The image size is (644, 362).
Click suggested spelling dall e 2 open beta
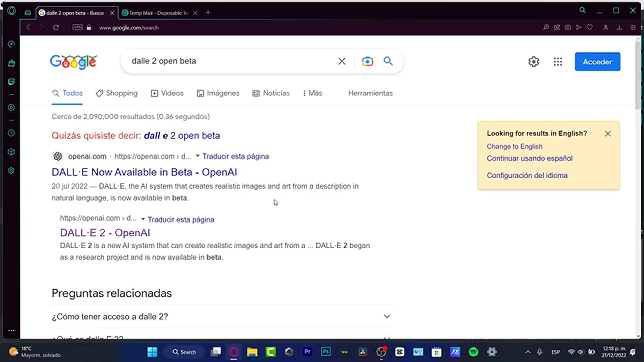[182, 136]
